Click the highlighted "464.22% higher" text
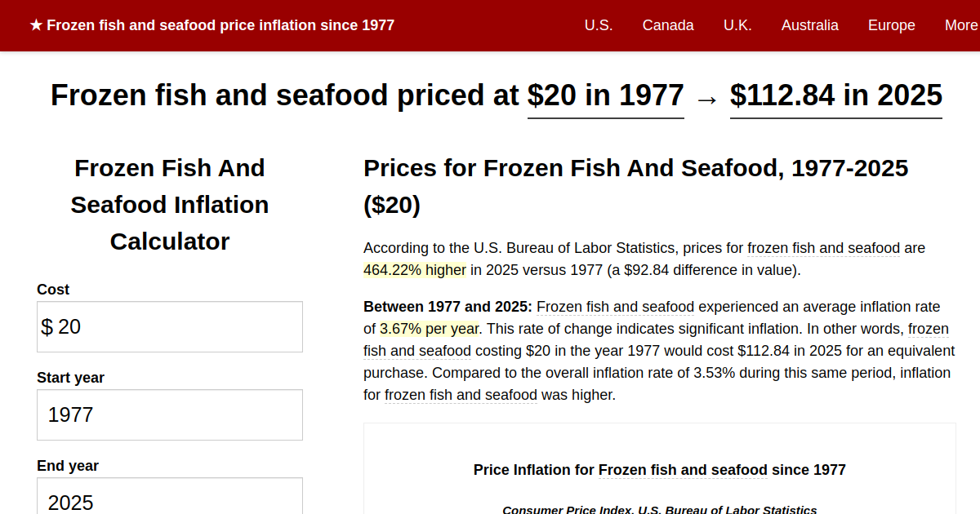 [x=415, y=269]
